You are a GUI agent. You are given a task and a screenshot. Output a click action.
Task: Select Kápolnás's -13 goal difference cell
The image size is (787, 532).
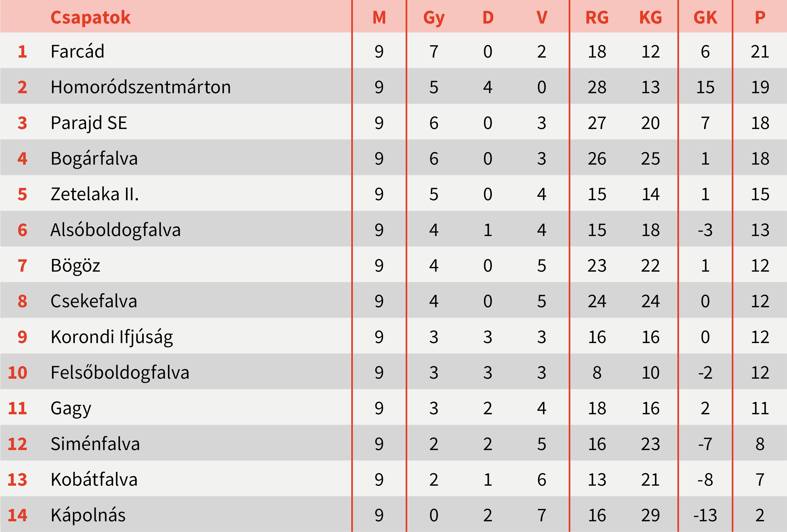tap(705, 515)
